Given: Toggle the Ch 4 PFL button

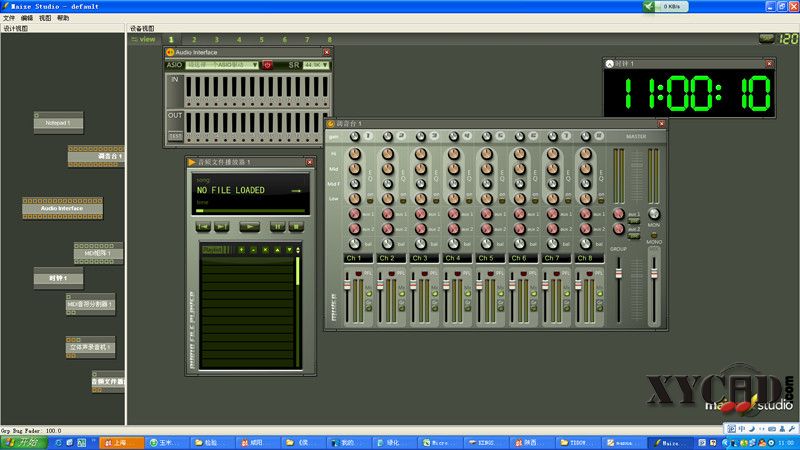Looking at the screenshot, I should tap(458, 274).
